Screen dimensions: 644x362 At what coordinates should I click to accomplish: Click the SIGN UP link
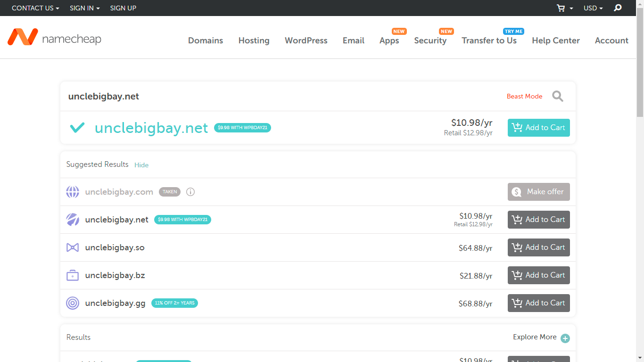123,8
